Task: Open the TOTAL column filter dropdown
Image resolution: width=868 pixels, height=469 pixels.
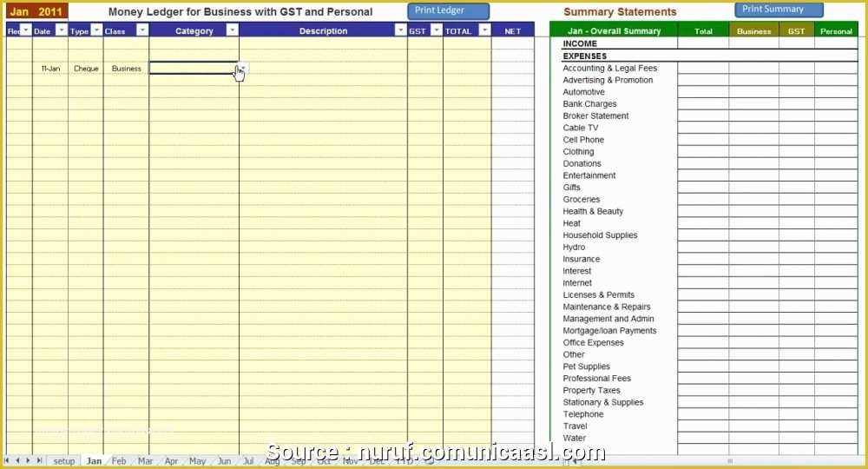Action: click(484, 30)
